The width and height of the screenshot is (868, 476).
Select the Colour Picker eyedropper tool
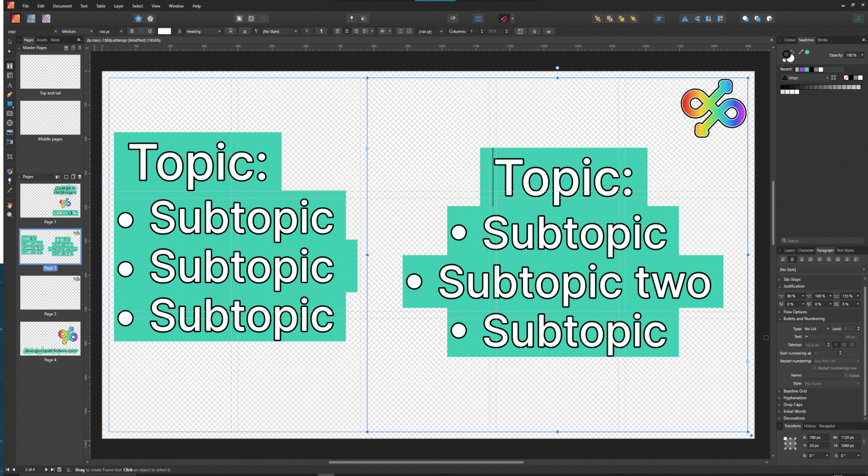point(9,191)
